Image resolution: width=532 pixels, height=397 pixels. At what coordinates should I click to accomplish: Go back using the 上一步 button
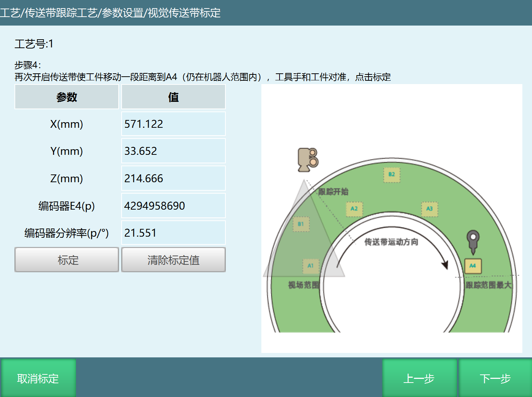tap(419, 378)
